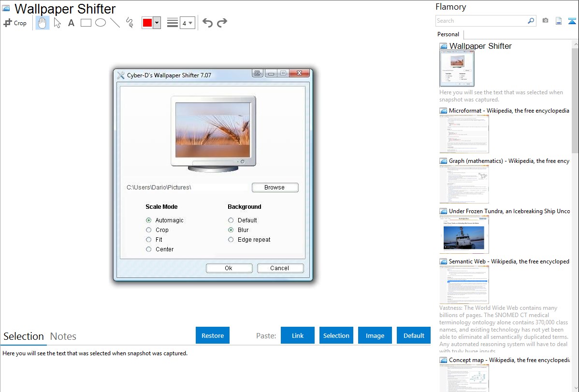This screenshot has height=392, width=579.
Task: Click the extra window-menu icon in dialog title bar
Action: (258, 73)
